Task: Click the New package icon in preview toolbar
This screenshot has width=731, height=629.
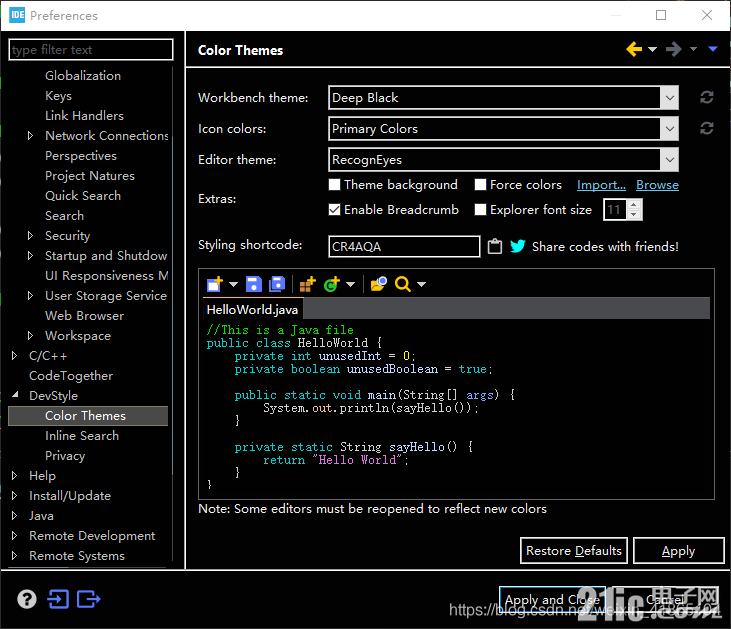Action: [x=307, y=284]
